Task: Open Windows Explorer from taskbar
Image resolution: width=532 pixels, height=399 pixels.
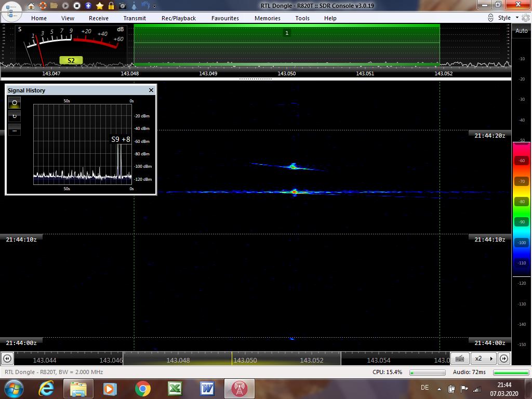Action: [x=78, y=389]
